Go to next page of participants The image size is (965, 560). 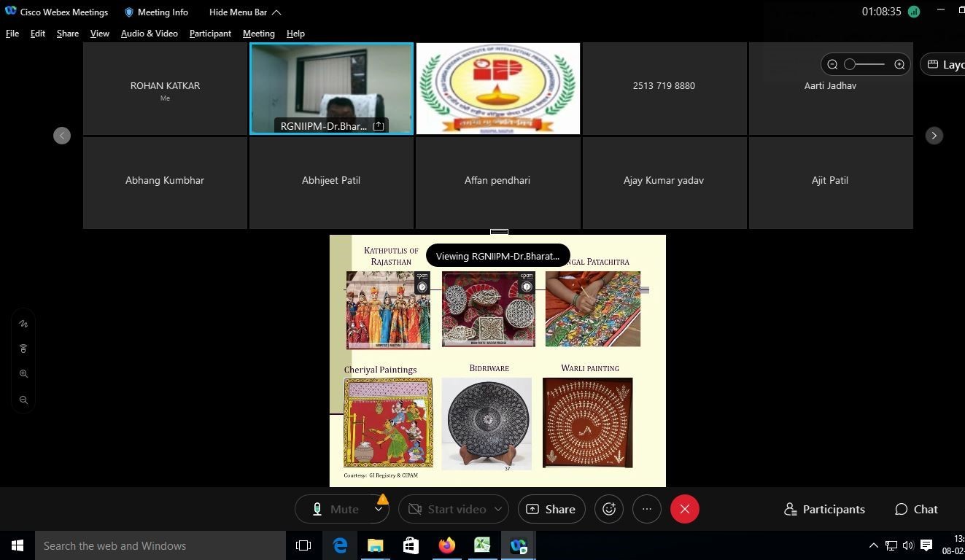point(934,136)
